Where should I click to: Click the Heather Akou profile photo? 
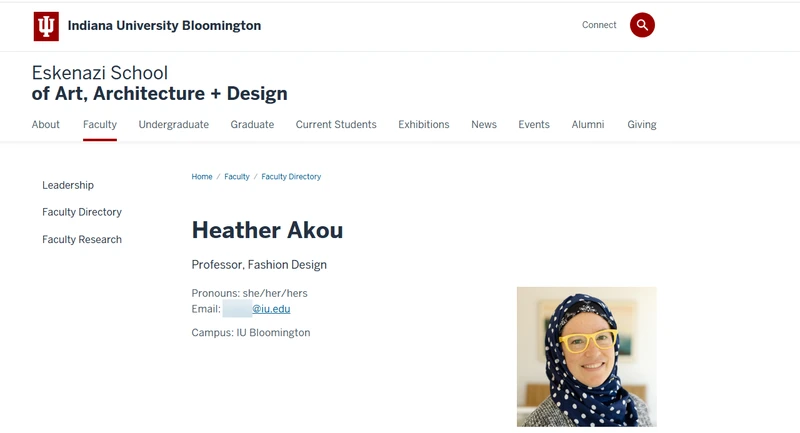[587, 356]
